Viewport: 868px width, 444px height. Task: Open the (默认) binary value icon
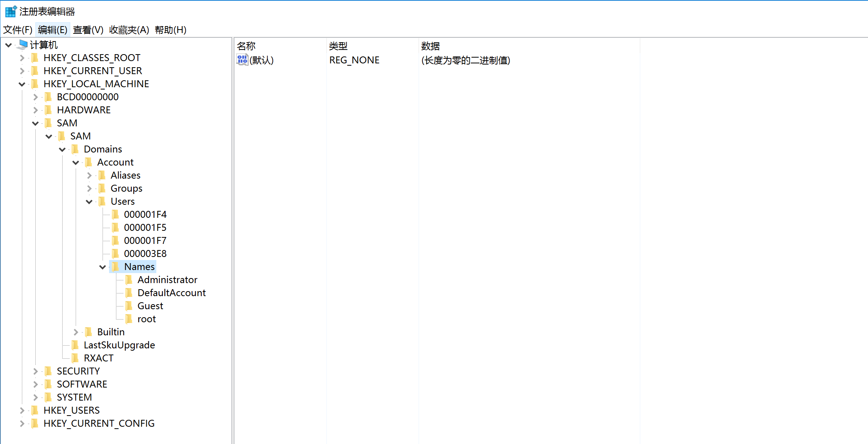coord(242,60)
